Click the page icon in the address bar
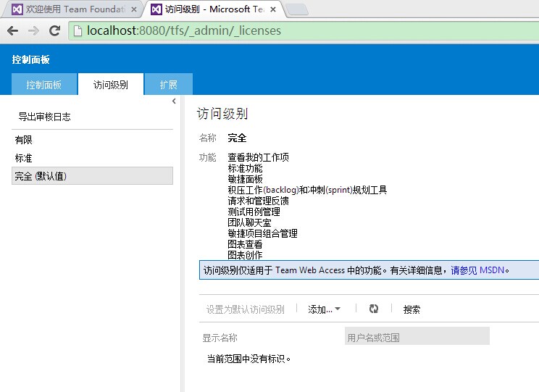This screenshot has width=539, height=392. click(x=78, y=31)
